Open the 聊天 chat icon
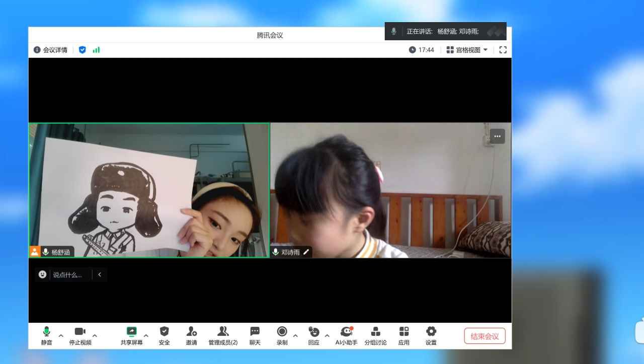 [255, 332]
